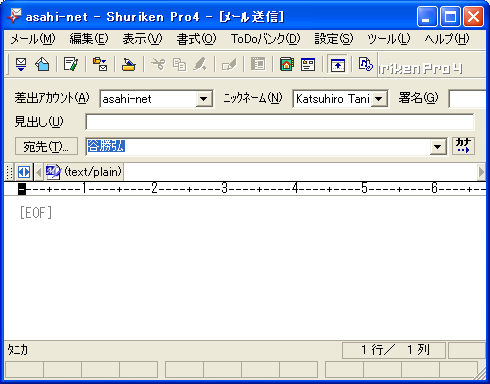Click the copy documents icon
490x384 pixels.
(179, 64)
